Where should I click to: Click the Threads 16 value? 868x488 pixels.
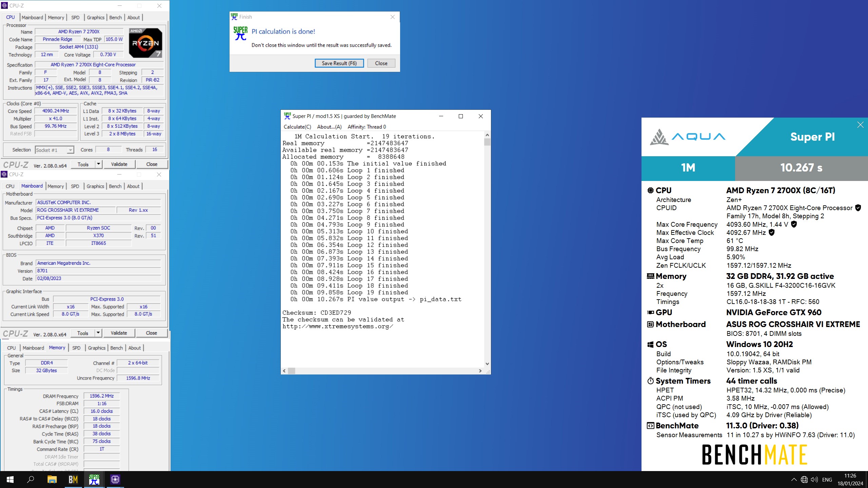(155, 149)
